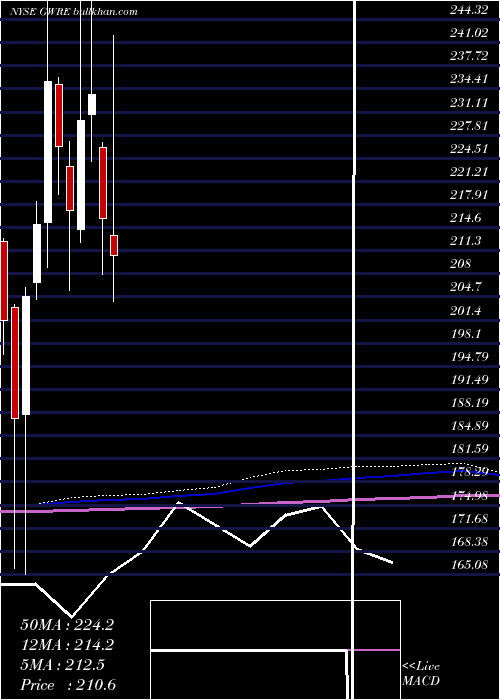Click the 211.3 axis value
The width and height of the screenshot is (500, 700).
tap(466, 241)
